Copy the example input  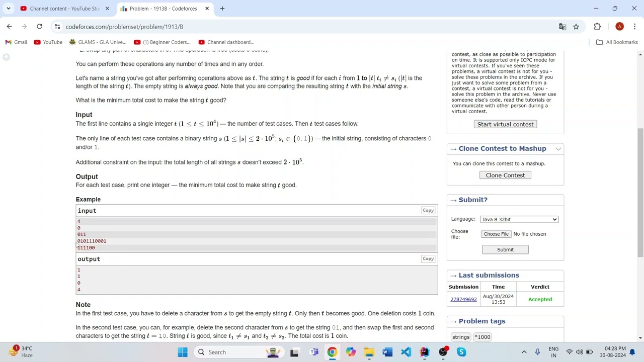pos(428,211)
